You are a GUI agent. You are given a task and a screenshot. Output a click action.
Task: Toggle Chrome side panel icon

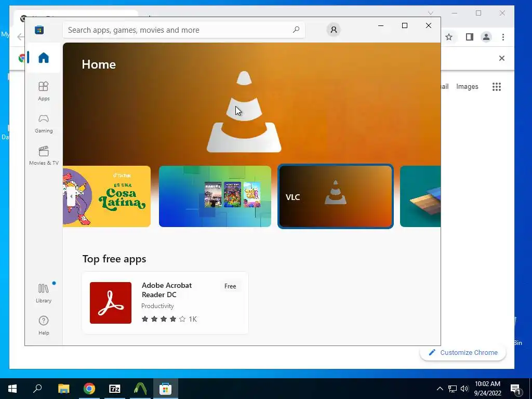pyautogui.click(x=470, y=37)
